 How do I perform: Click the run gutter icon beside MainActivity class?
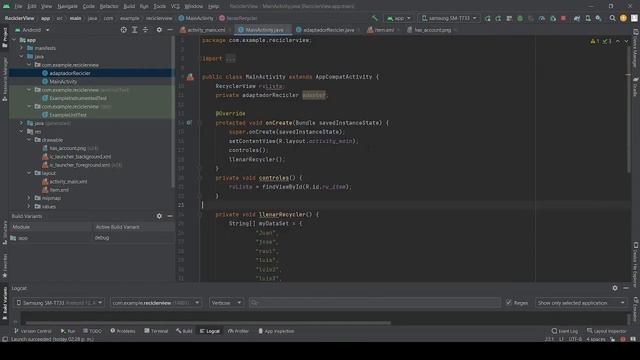click(190, 77)
